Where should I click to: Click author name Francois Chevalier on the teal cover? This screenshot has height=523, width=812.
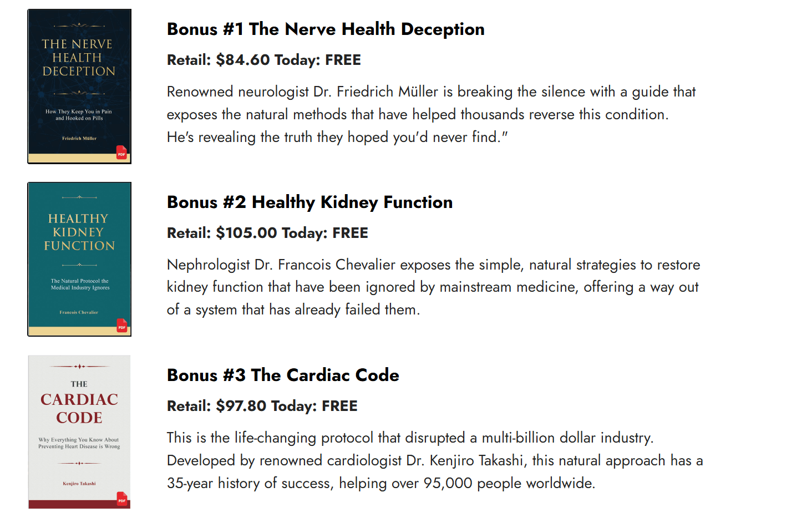[79, 312]
